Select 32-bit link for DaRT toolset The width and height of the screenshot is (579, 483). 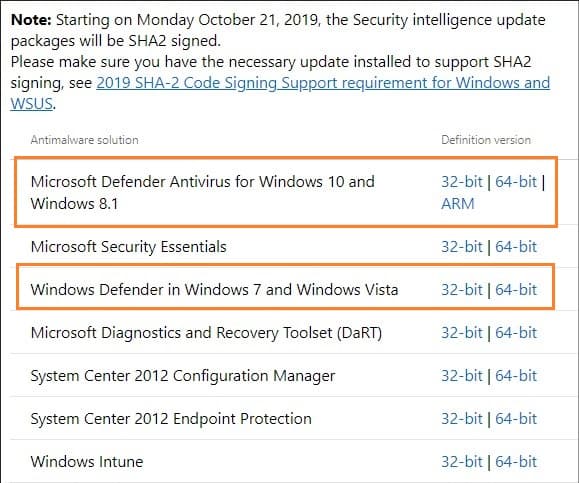tap(462, 333)
